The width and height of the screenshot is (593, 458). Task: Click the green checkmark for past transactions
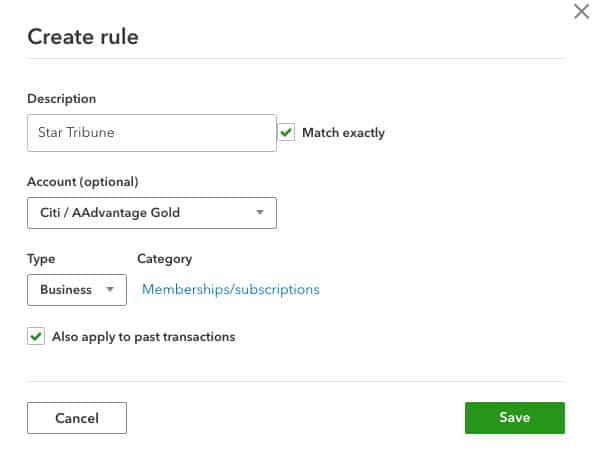36,336
